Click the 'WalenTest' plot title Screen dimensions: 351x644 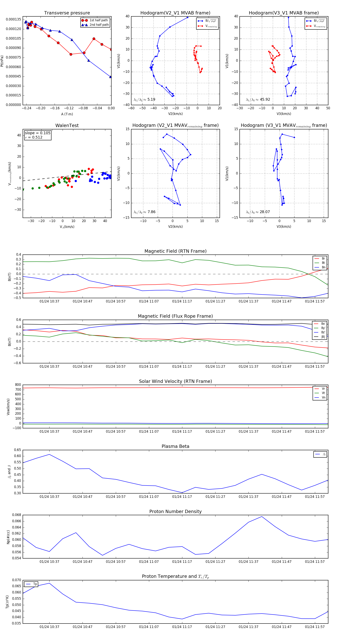(67, 125)
